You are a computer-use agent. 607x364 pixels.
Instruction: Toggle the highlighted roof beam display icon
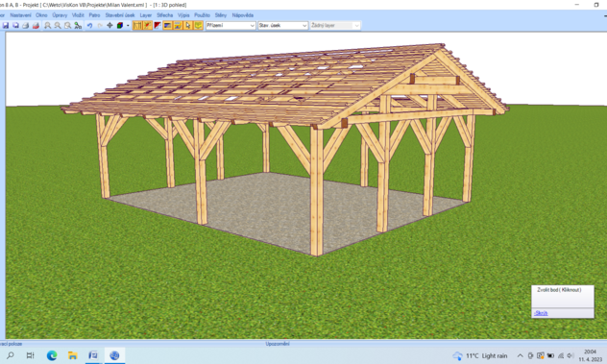point(148,26)
